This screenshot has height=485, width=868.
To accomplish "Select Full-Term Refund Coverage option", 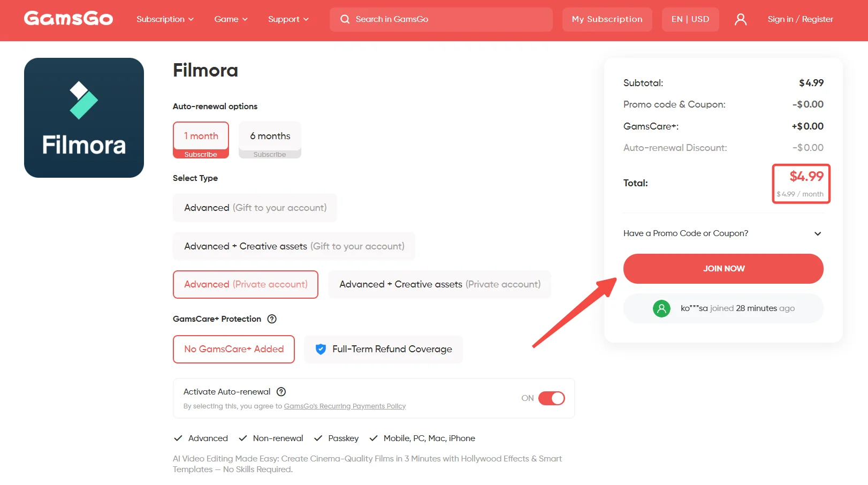I will click(x=383, y=349).
